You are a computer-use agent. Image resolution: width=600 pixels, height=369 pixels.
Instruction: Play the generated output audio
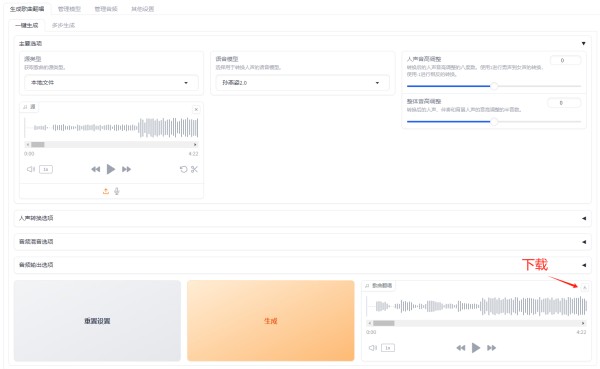(476, 348)
